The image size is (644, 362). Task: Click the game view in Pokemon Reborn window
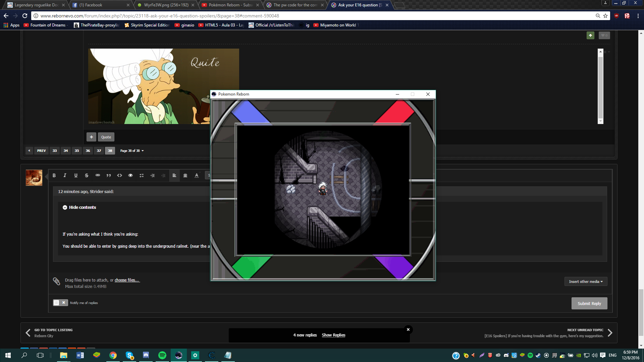click(323, 189)
